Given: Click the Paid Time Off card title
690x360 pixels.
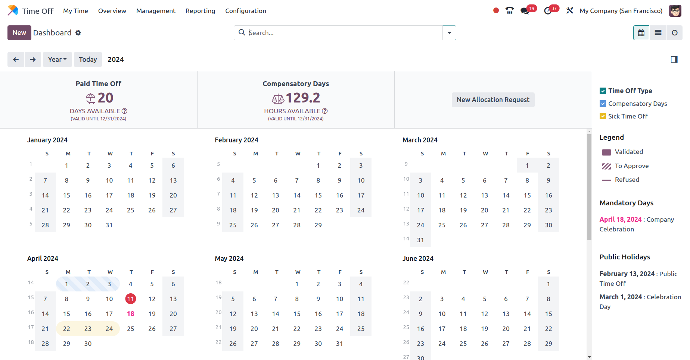Looking at the screenshot, I should pos(98,84).
